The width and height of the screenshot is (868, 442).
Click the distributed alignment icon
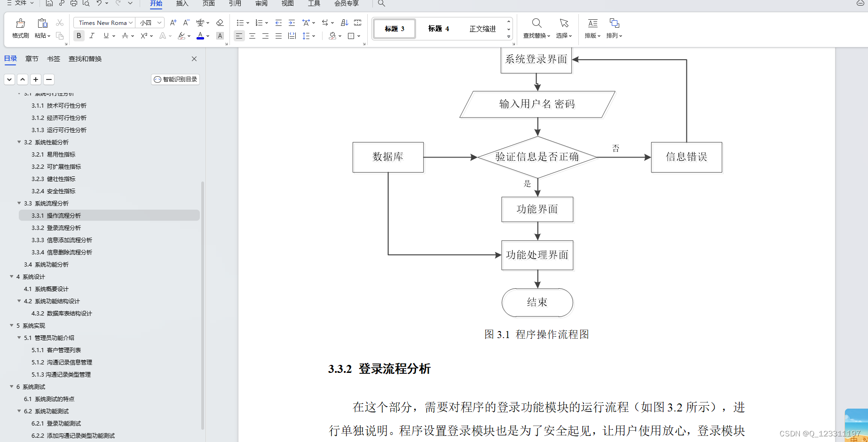click(292, 36)
